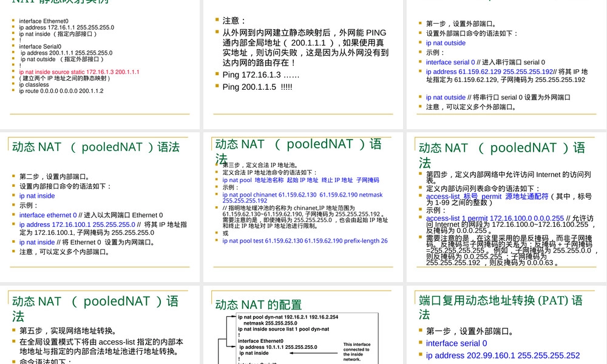Select '注意,可以定义多个外部端口。' line
The height and width of the screenshot is (364, 607).
[472, 107]
